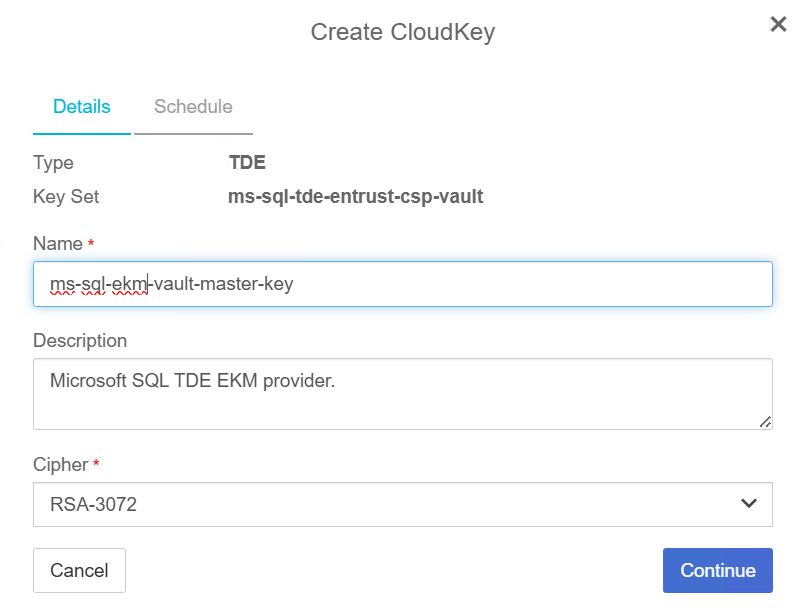Focus the Description text area

click(400, 390)
